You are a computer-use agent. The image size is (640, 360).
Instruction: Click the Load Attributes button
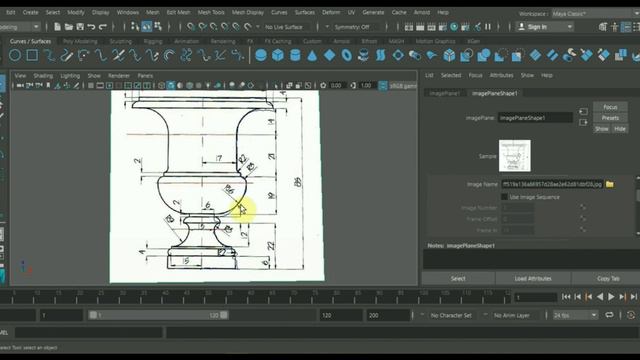click(533, 279)
